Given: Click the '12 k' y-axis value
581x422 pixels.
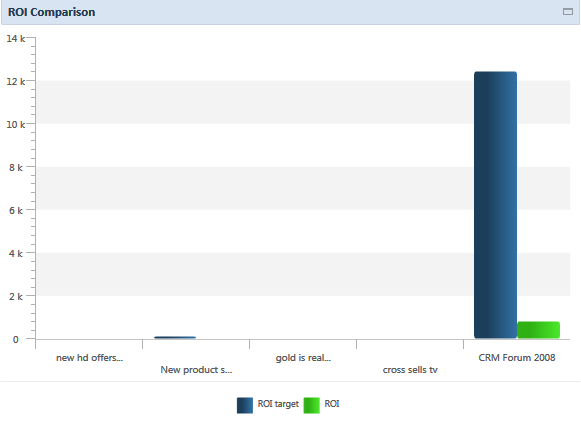Looking at the screenshot, I should (x=16, y=82).
